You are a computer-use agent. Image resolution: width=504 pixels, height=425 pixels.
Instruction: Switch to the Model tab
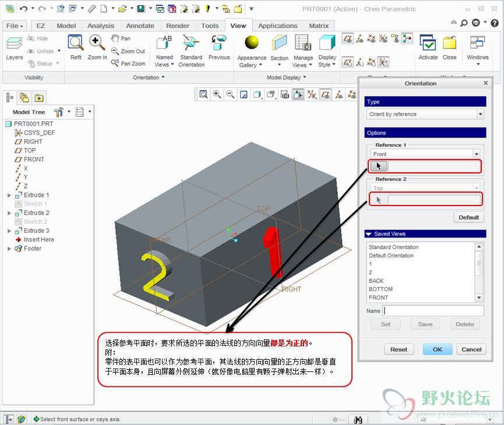point(66,26)
